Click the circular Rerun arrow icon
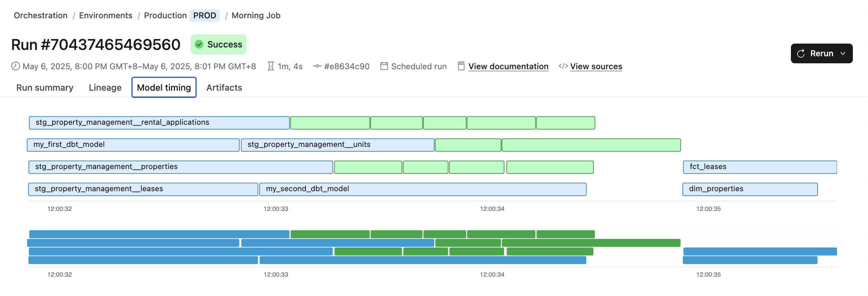Viewport: 868px width, 296px height. point(801,53)
